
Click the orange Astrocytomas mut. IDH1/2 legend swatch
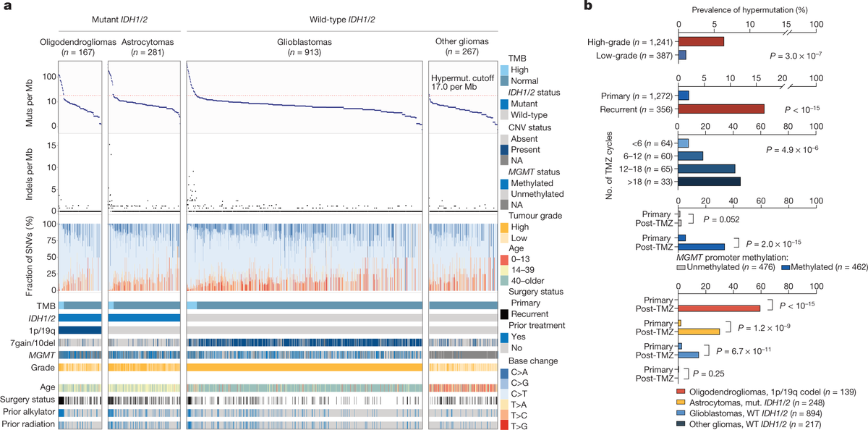[680, 402]
